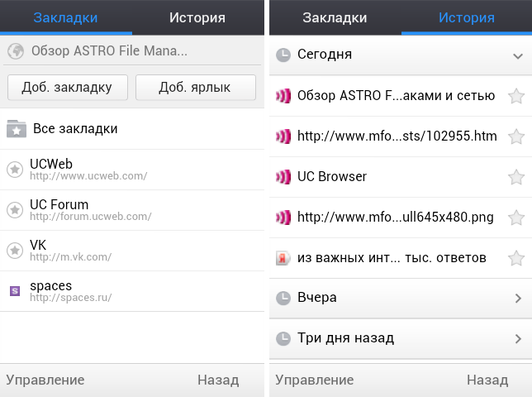Click pink site icon beside UC Browser entry

click(283, 177)
